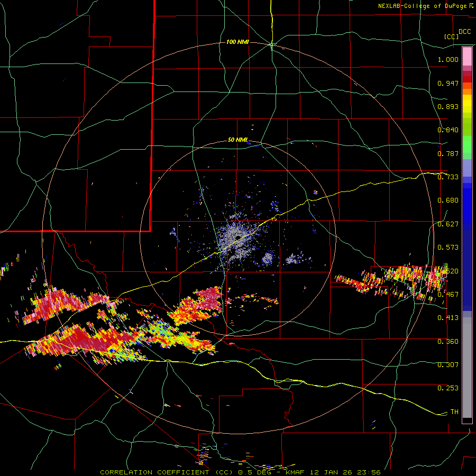Viewport: 476px width, 476px height.
Task: Click the 1.000 colorbar value
Action: [448, 59]
